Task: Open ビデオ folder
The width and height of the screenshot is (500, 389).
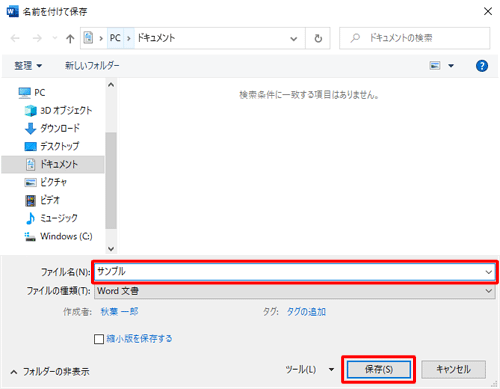Action: (42, 200)
